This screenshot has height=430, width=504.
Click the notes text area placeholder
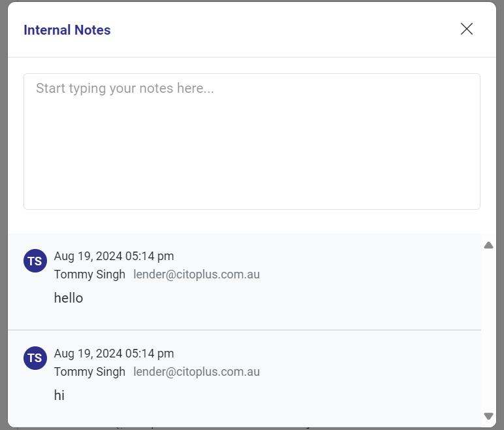(x=125, y=88)
